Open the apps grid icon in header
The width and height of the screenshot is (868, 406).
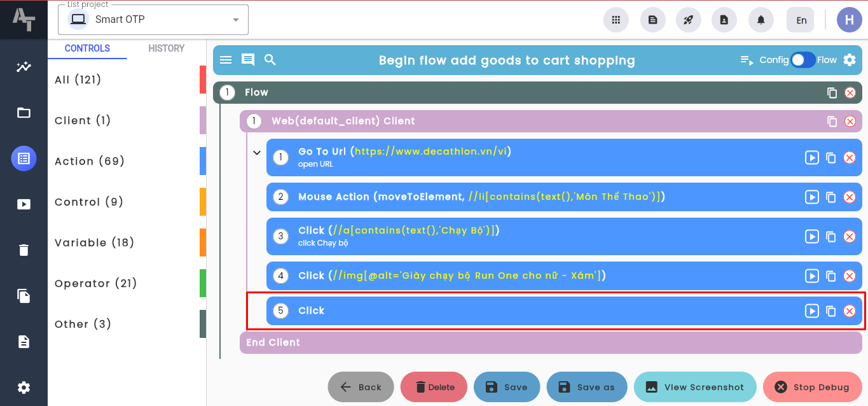click(x=616, y=20)
